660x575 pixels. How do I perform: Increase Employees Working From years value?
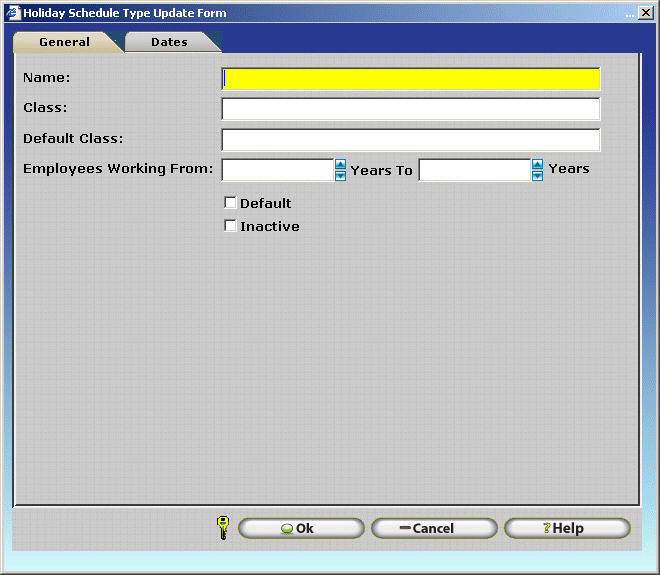click(340, 165)
